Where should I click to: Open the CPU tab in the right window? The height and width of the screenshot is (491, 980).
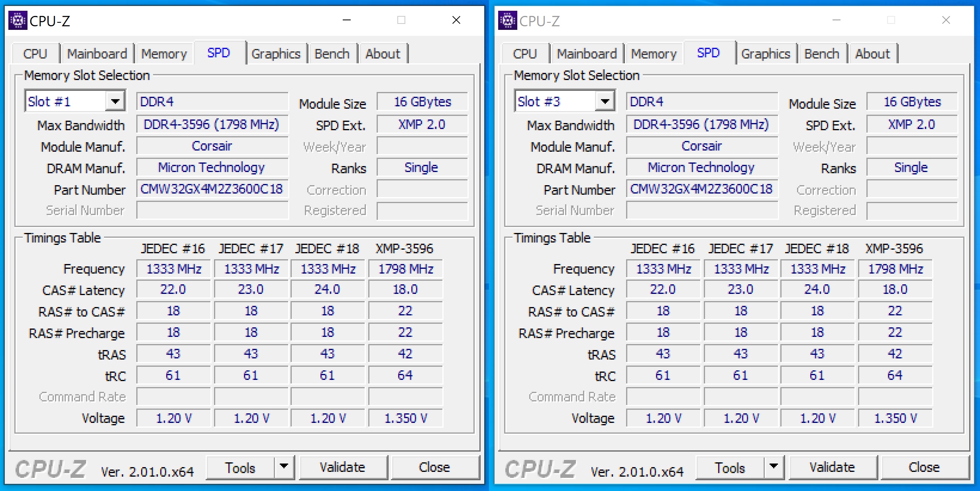(525, 54)
